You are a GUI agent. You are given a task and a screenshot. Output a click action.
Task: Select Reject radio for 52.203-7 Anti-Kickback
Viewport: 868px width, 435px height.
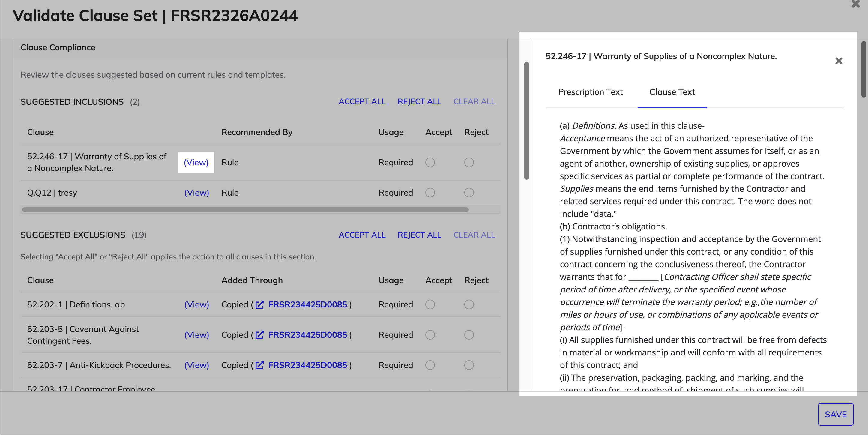pyautogui.click(x=469, y=365)
